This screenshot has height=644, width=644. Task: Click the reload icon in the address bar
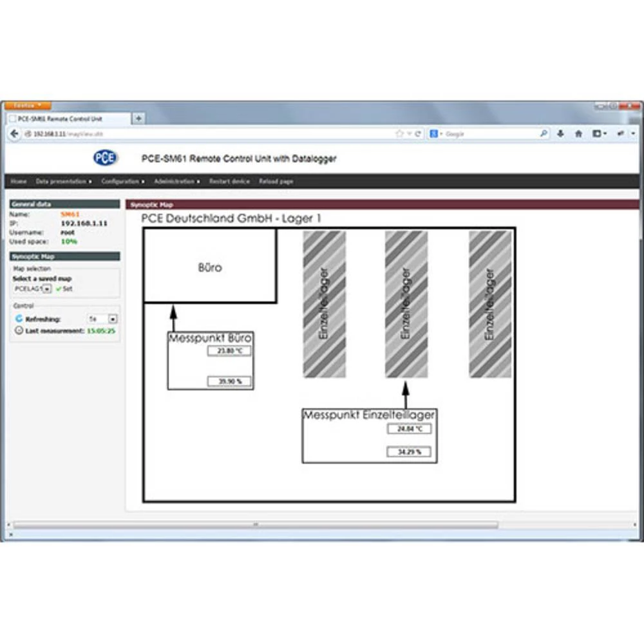click(x=418, y=134)
